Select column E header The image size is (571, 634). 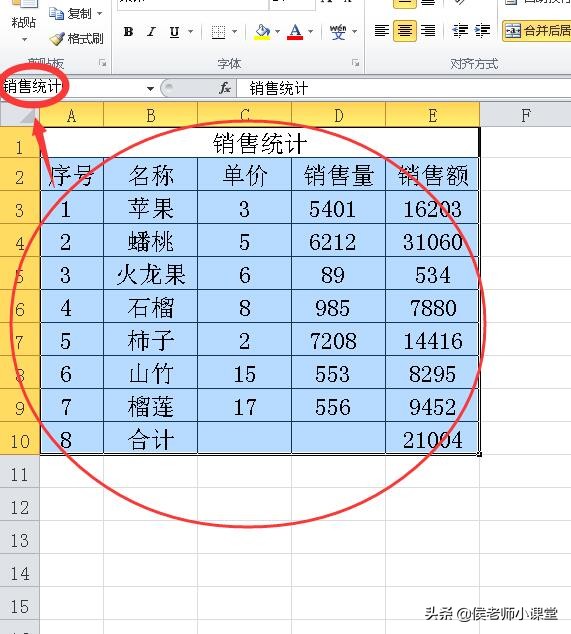(433, 116)
